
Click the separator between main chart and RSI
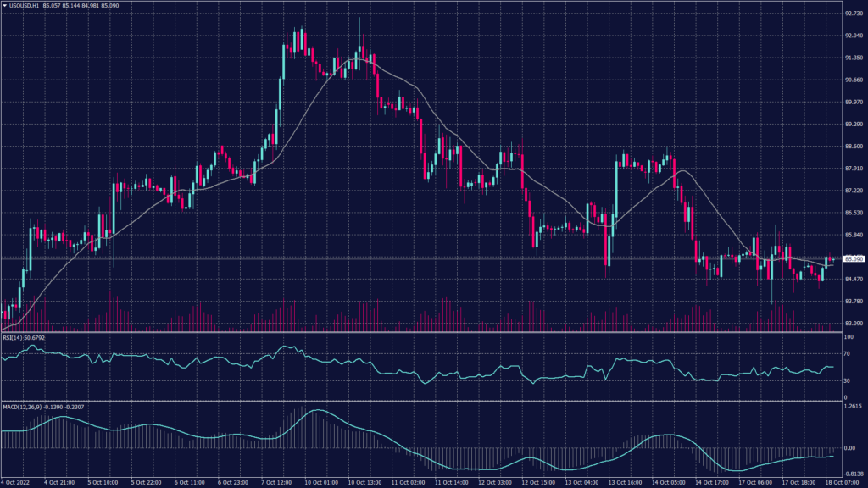point(424,331)
